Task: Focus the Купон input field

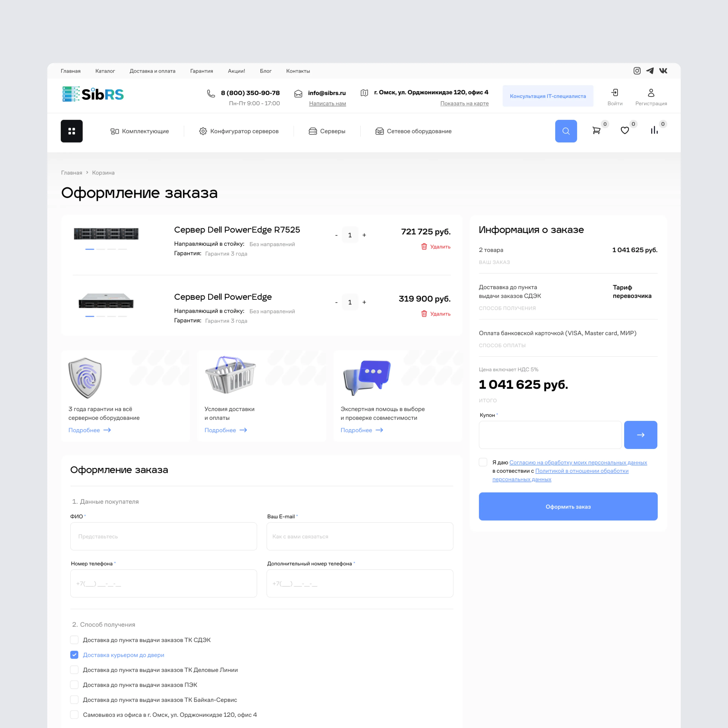Action: click(x=550, y=435)
